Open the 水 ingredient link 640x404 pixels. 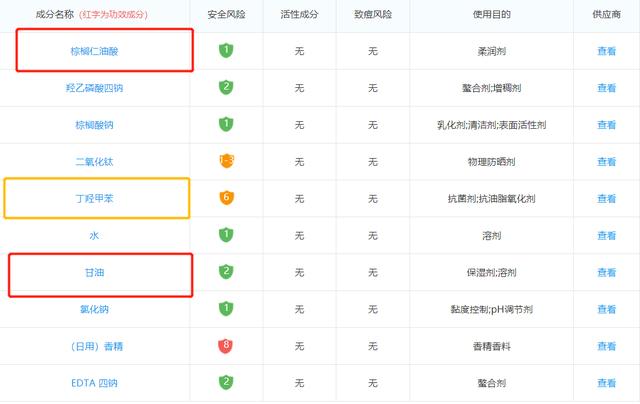coord(94,235)
